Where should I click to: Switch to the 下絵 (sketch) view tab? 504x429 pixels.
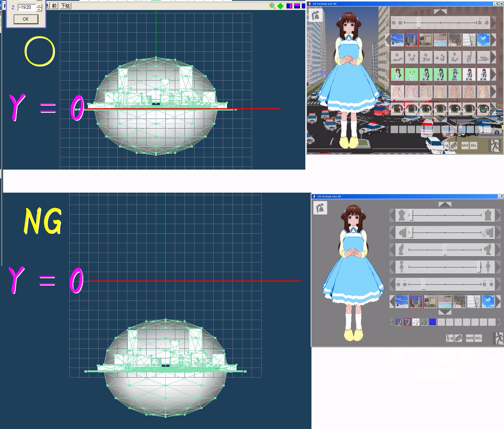click(66, 6)
